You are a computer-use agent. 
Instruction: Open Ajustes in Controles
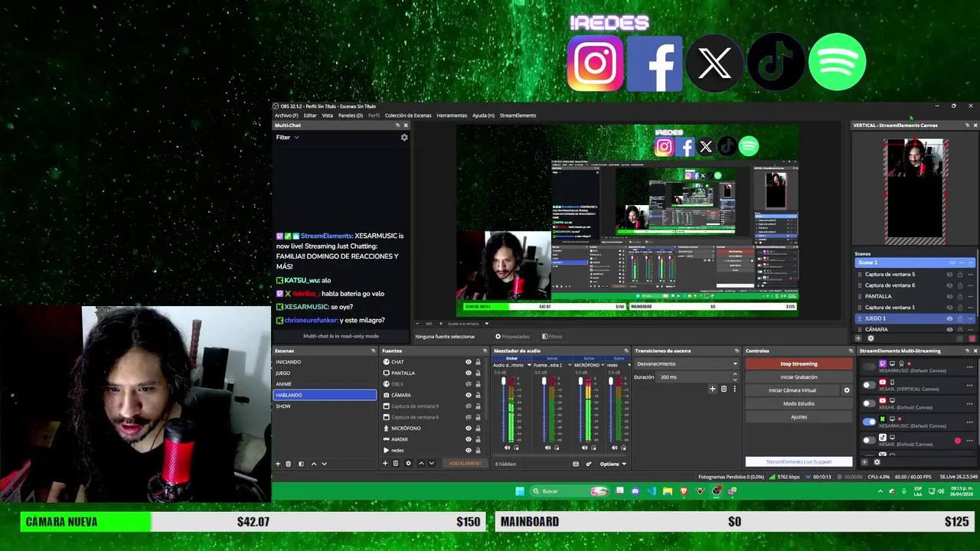pos(799,416)
